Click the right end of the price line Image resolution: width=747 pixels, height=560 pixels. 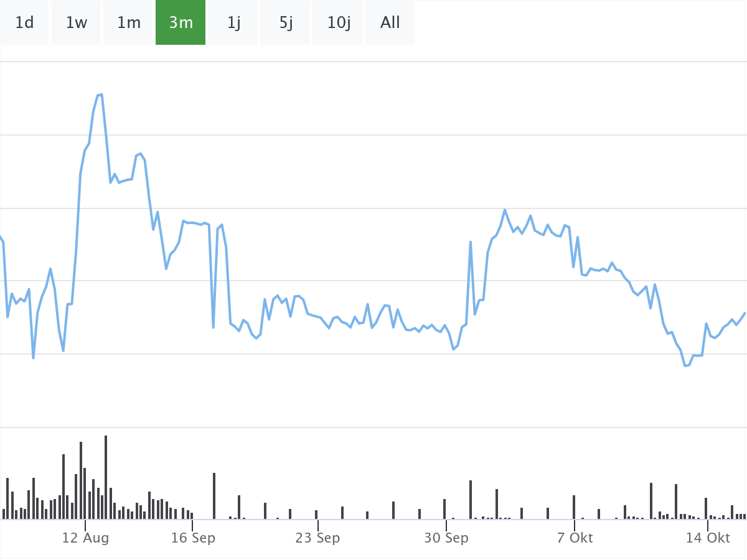(x=745, y=313)
